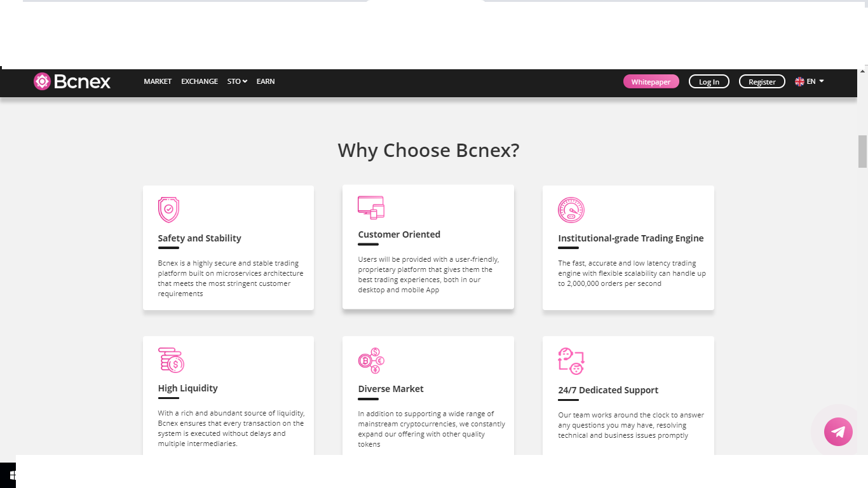Screen dimensions: 868x488
Task: Click the page vertical scrollbar thumb
Action: pos(862,151)
